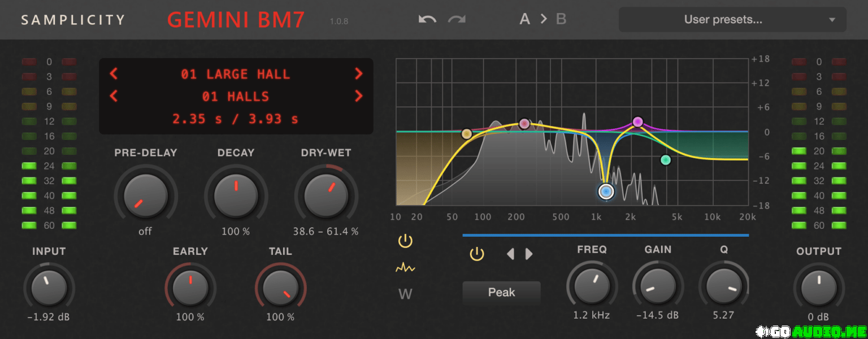Select the pink EQ node near 200 Hz
The height and width of the screenshot is (339, 868).
524,123
